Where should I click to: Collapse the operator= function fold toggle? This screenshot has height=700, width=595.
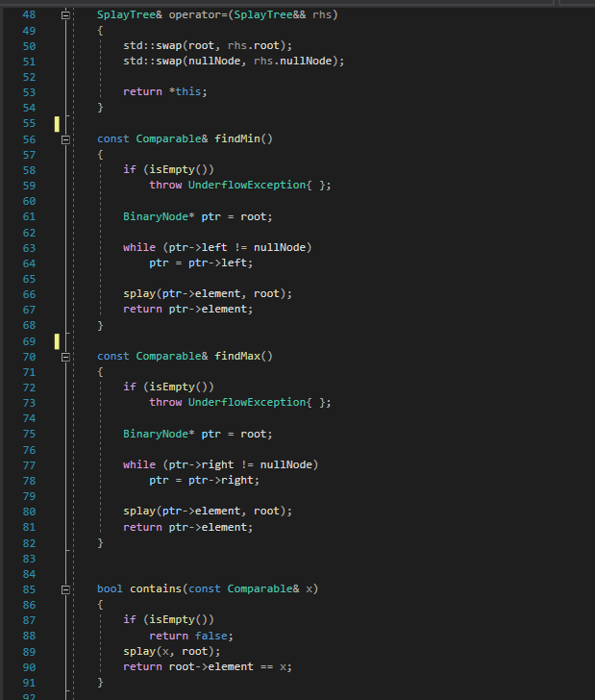tap(65, 15)
